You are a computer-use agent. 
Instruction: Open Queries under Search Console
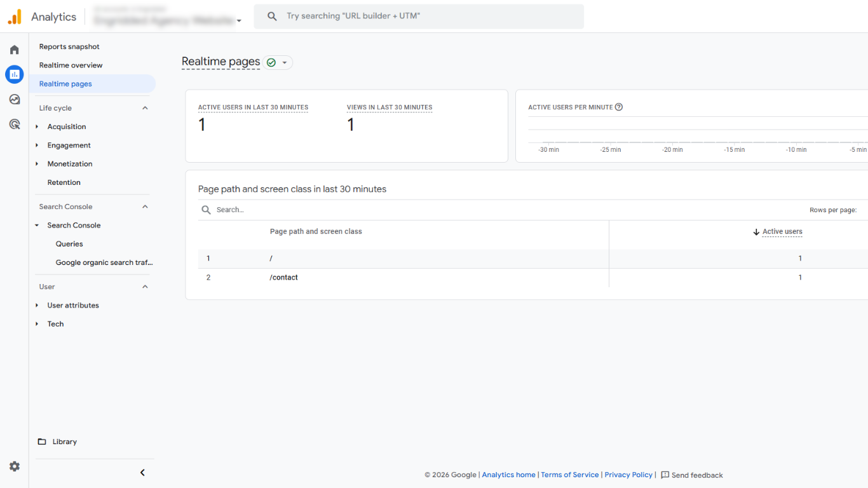coord(69,243)
